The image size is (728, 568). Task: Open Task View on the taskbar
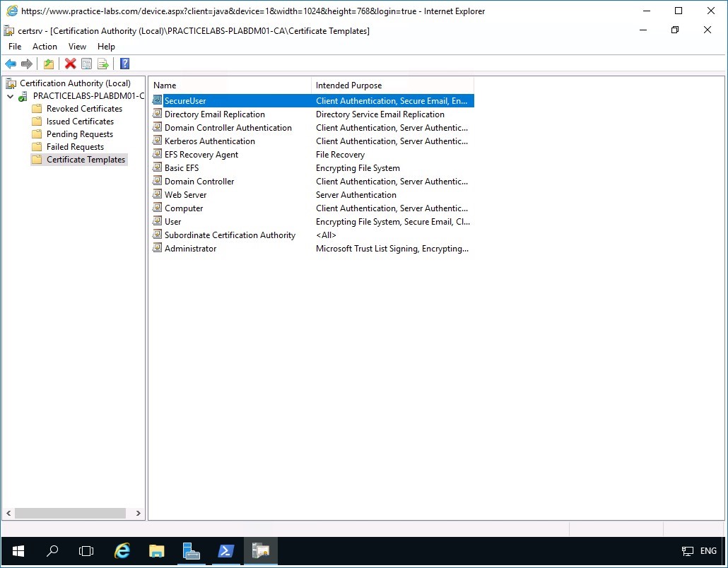(x=86, y=551)
